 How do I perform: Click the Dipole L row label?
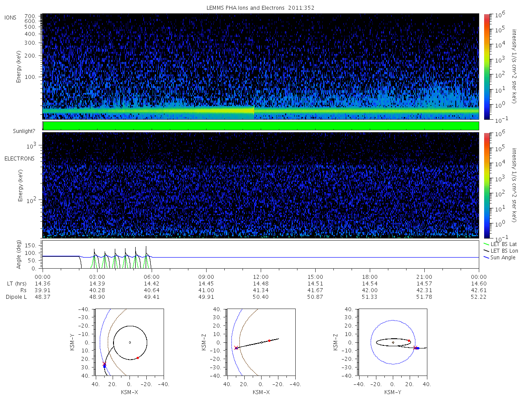point(16,297)
